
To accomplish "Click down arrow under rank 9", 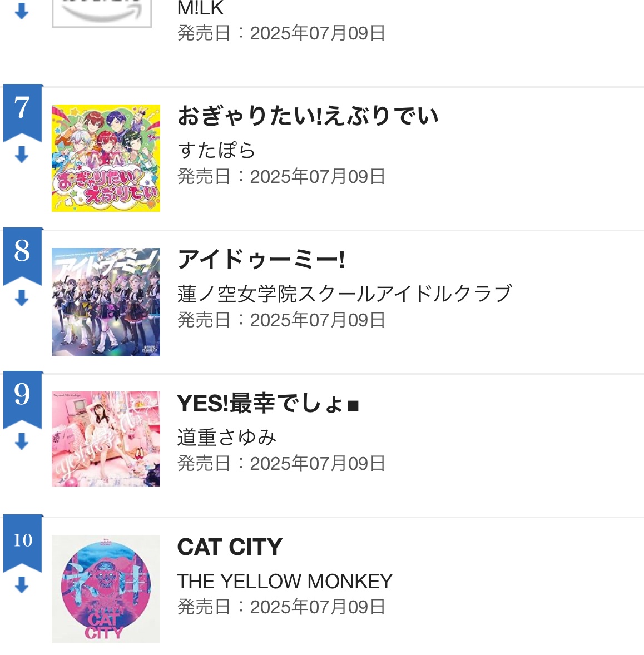I will pyautogui.click(x=22, y=441).
